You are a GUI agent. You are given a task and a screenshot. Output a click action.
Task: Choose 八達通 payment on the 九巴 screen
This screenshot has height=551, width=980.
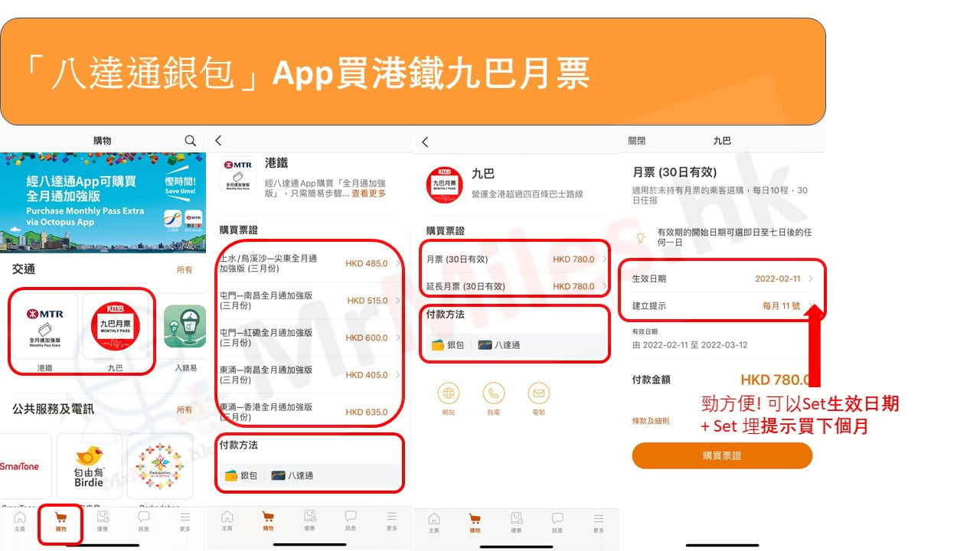point(499,345)
